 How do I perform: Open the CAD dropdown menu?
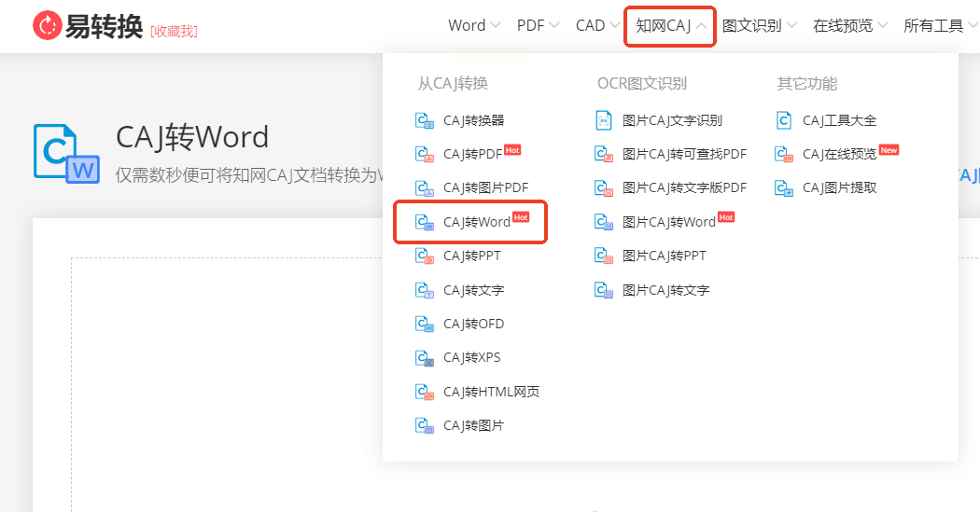tap(597, 25)
